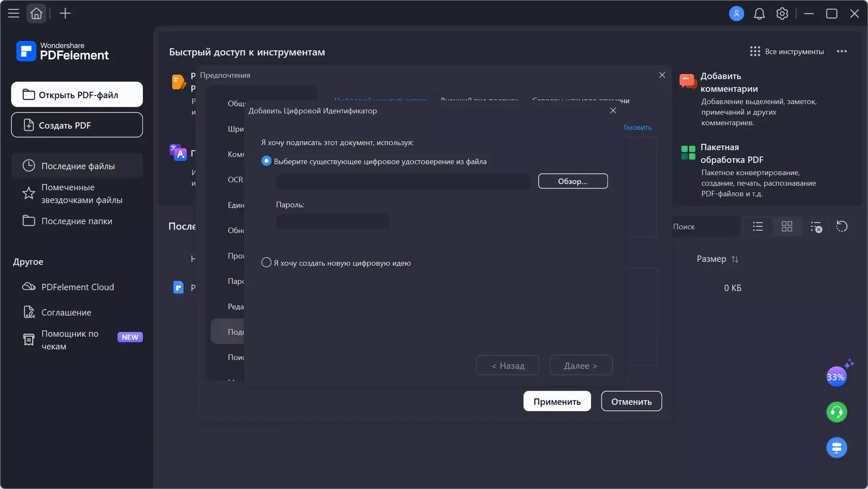868x489 pixels.
Task: Click the Пароль input field
Action: (x=333, y=221)
